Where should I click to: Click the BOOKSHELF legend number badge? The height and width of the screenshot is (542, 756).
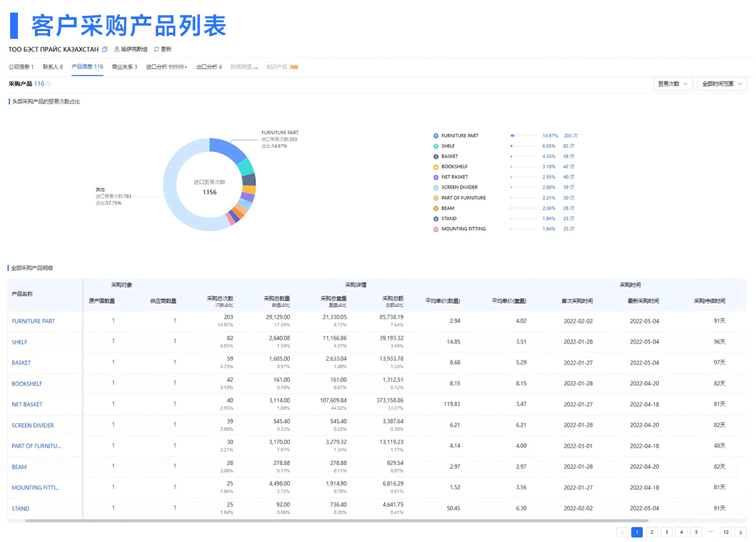pos(436,167)
